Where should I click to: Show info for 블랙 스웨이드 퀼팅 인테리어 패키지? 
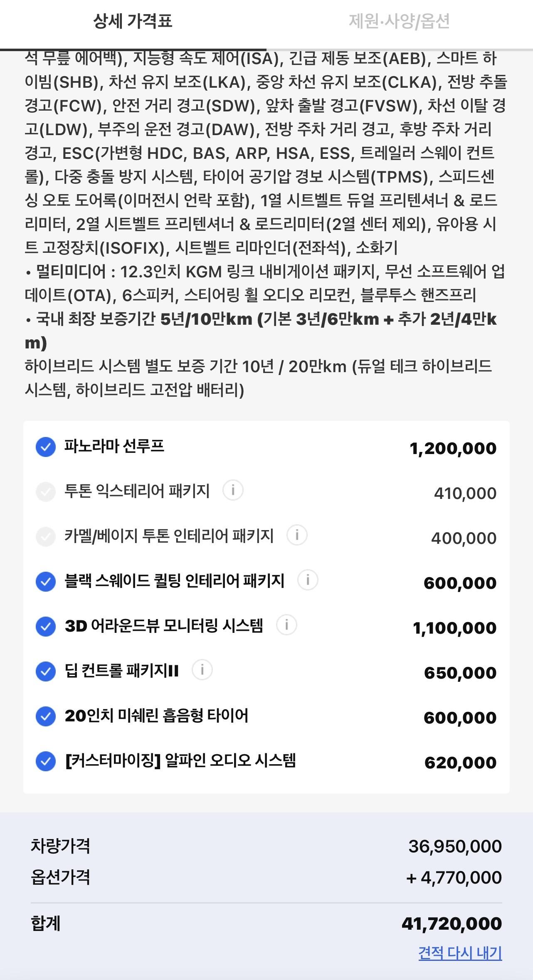pyautogui.click(x=308, y=580)
